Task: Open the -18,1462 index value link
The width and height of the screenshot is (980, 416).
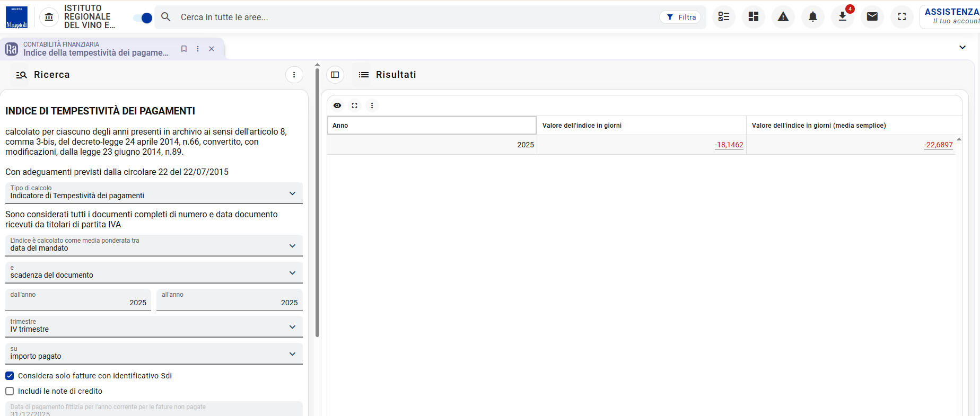Action: [x=729, y=145]
